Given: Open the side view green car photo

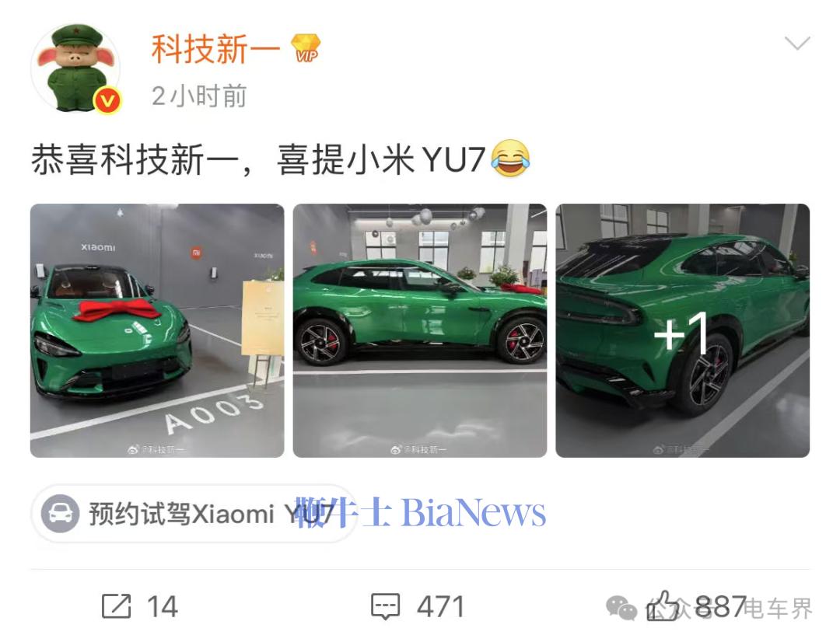Looking at the screenshot, I should click(420, 330).
